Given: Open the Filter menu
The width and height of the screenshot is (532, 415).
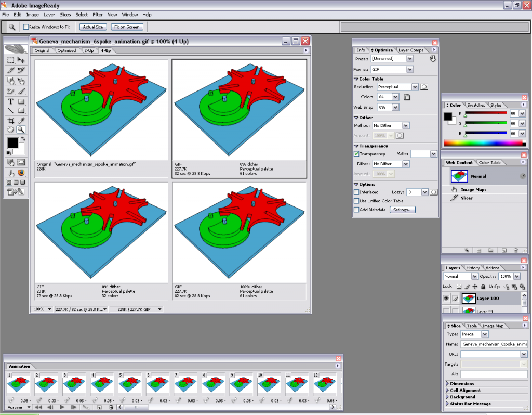Looking at the screenshot, I should tap(98, 15).
